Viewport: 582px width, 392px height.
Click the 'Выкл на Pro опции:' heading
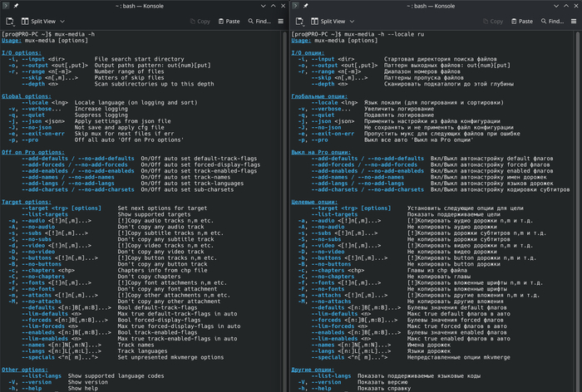point(321,153)
